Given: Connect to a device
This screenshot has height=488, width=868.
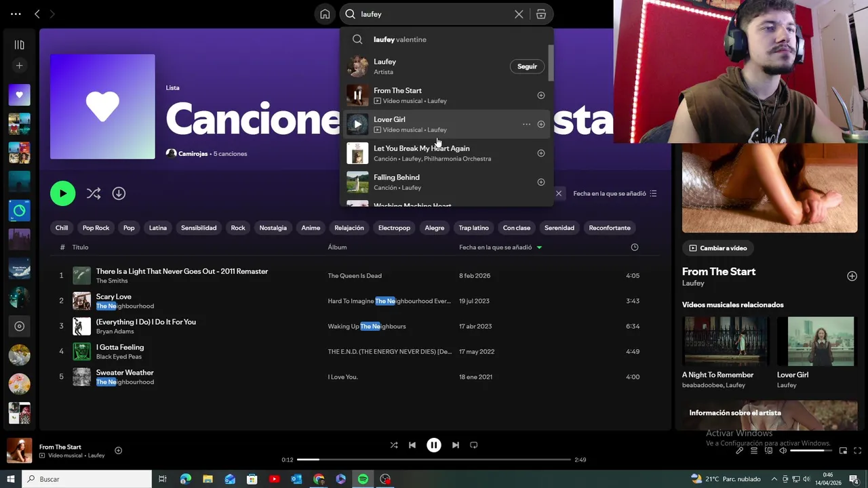Looking at the screenshot, I should 768,451.
